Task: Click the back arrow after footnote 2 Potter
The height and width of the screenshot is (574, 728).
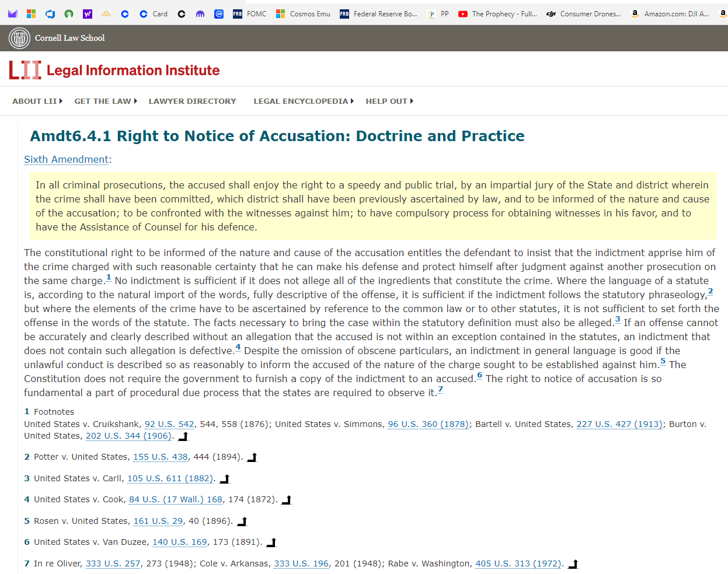Action: (252, 457)
